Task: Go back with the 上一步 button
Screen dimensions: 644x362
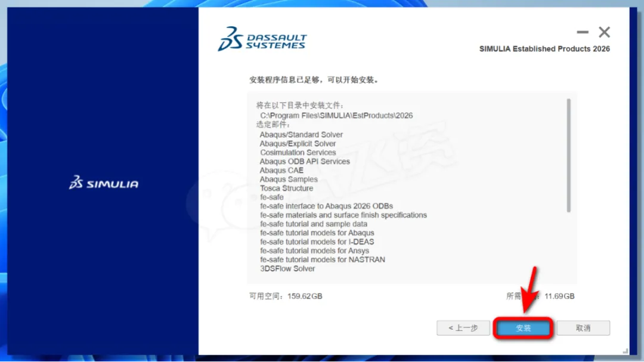Action: [x=463, y=328]
